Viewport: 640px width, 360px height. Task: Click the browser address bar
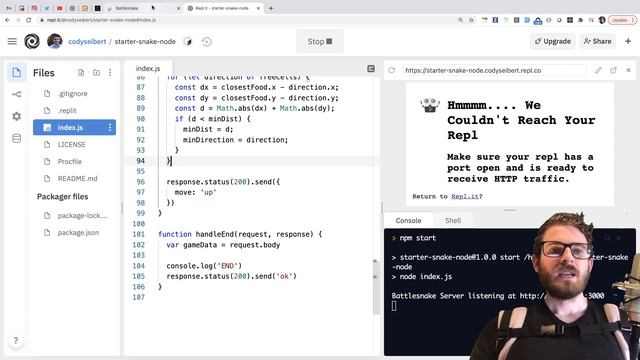pos(245,20)
